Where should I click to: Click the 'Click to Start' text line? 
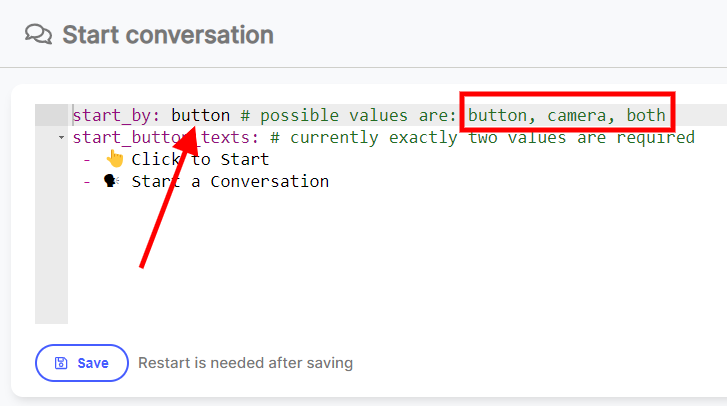pyautogui.click(x=200, y=159)
